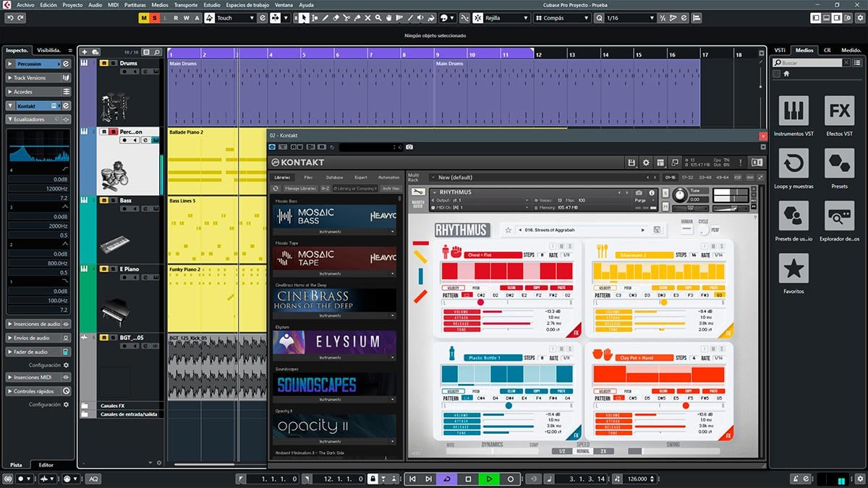Image resolution: width=868 pixels, height=488 pixels.
Task: Click Kontakt save disk icon
Action: coord(631,163)
